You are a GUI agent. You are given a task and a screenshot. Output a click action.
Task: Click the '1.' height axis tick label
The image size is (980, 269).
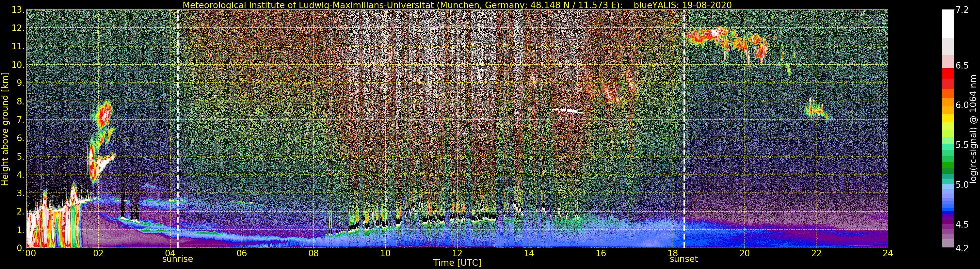21,230
